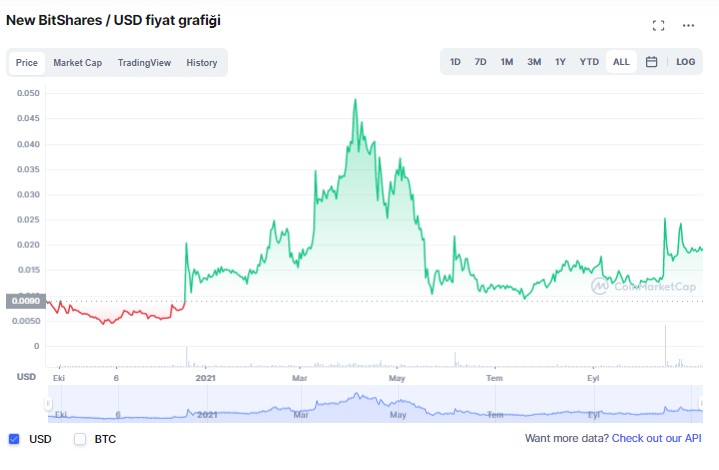Open the History tab

coord(202,63)
